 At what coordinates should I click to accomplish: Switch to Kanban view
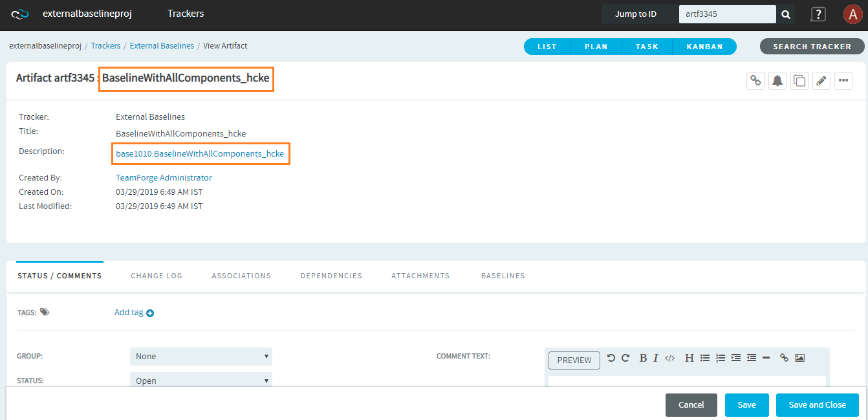point(704,47)
